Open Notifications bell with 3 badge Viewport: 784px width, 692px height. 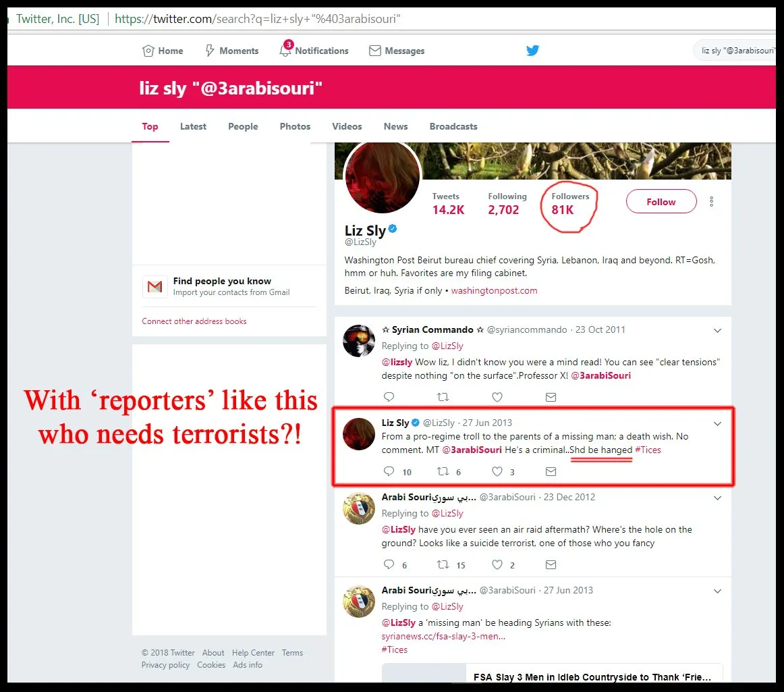pos(285,49)
